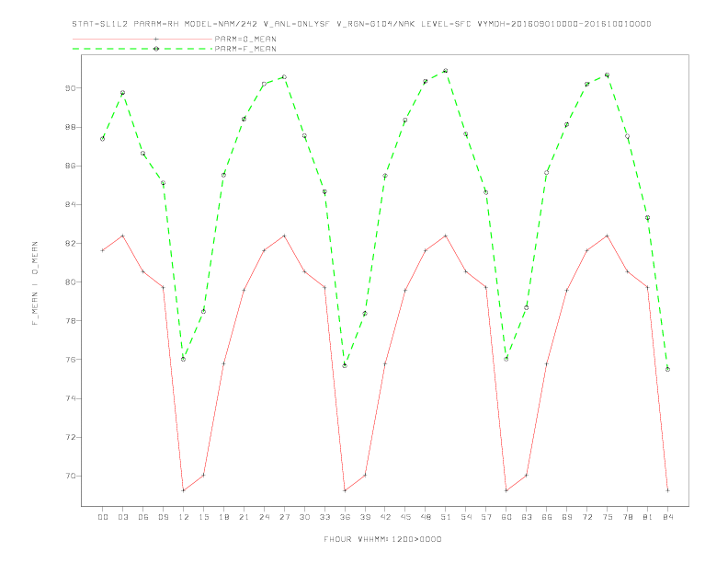728x563 pixels.
Task: Click the 76 tick label on the y-axis
Action: point(70,360)
